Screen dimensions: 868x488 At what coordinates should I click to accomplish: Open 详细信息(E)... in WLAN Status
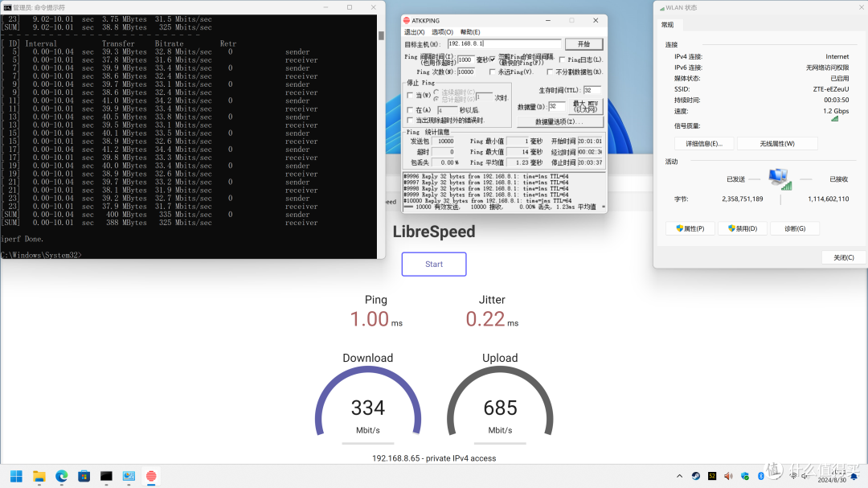click(x=704, y=143)
